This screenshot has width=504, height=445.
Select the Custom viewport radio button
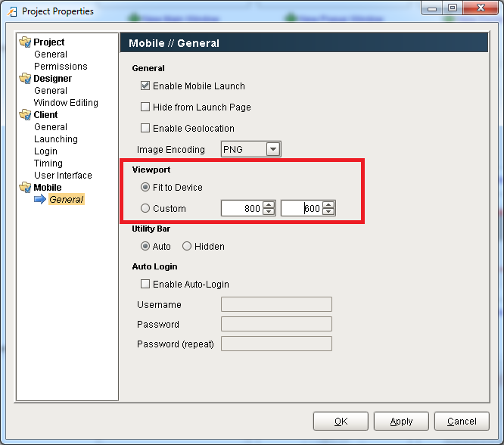pos(145,209)
